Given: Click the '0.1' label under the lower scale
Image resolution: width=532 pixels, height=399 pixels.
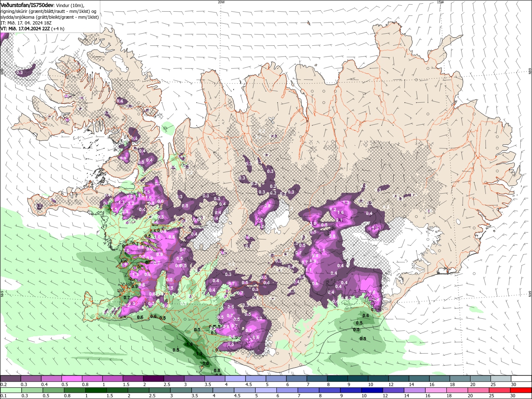Looking at the screenshot, I should click(3, 396).
